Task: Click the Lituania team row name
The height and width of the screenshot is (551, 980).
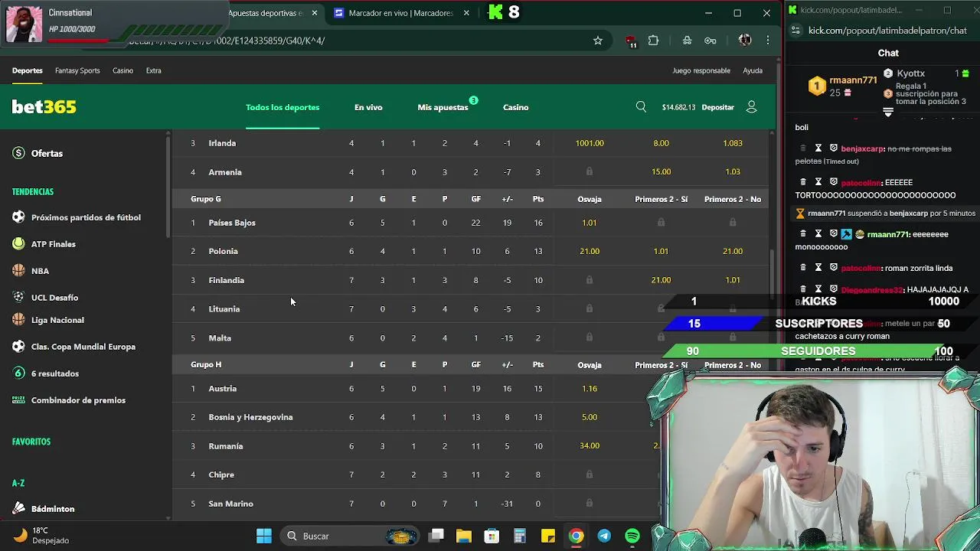Action: pos(224,309)
